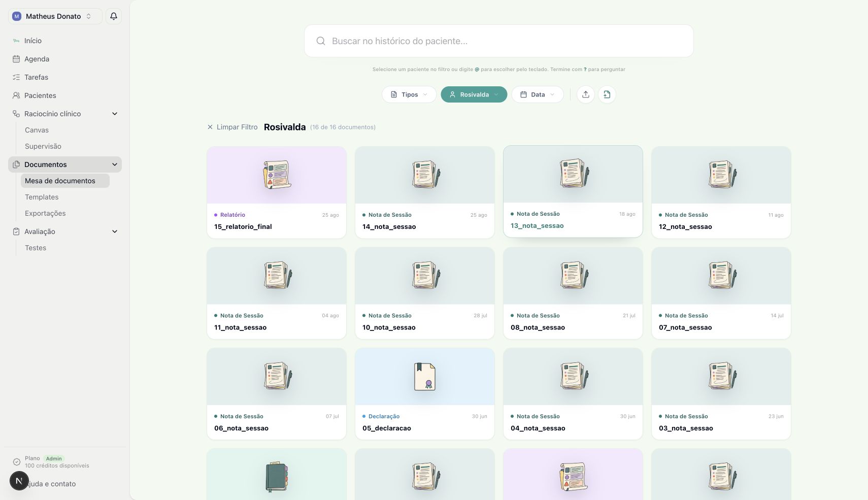Collapse the Avaliação section chevron
The image size is (868, 500).
(x=115, y=231)
